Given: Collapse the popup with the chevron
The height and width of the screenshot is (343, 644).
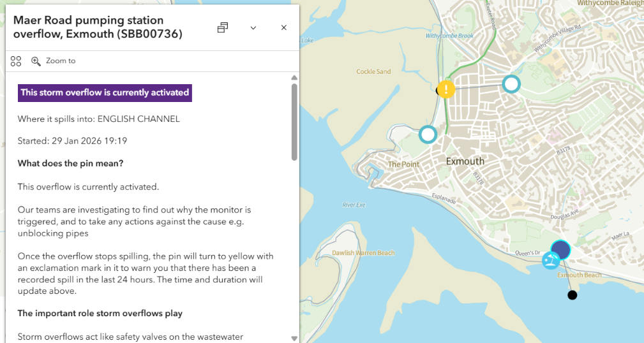Looking at the screenshot, I should click(x=253, y=27).
